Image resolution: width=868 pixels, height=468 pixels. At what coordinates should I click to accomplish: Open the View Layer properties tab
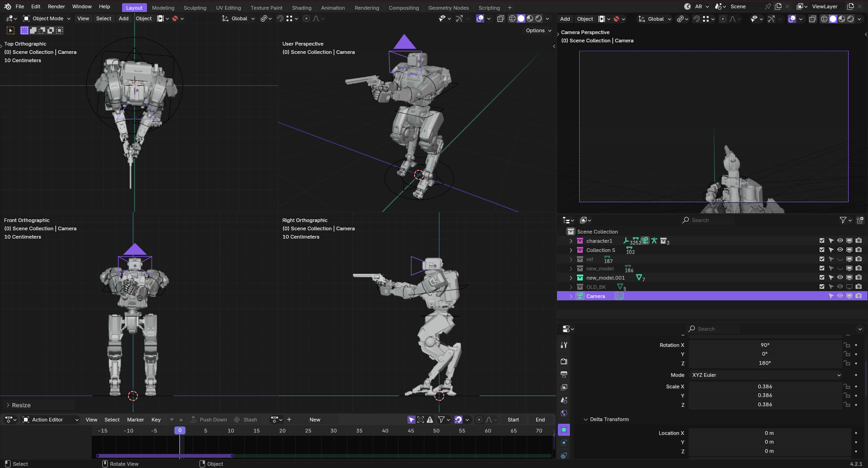[x=564, y=387]
